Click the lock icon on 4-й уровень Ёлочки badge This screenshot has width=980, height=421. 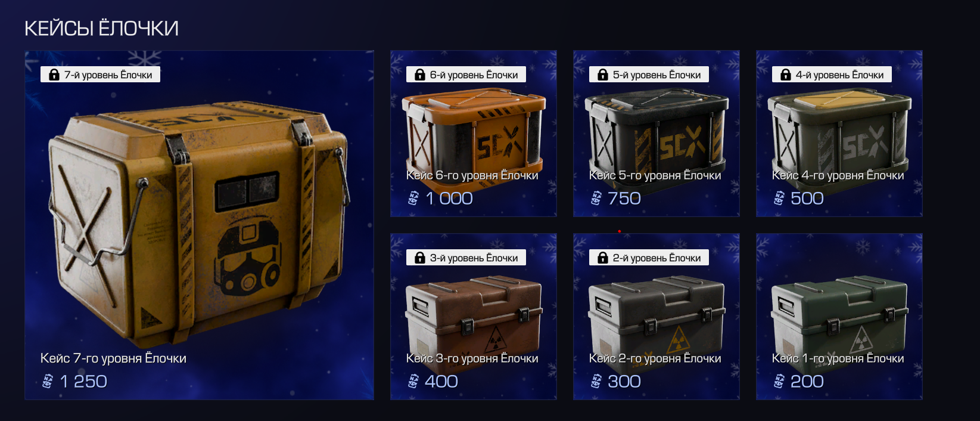(785, 75)
